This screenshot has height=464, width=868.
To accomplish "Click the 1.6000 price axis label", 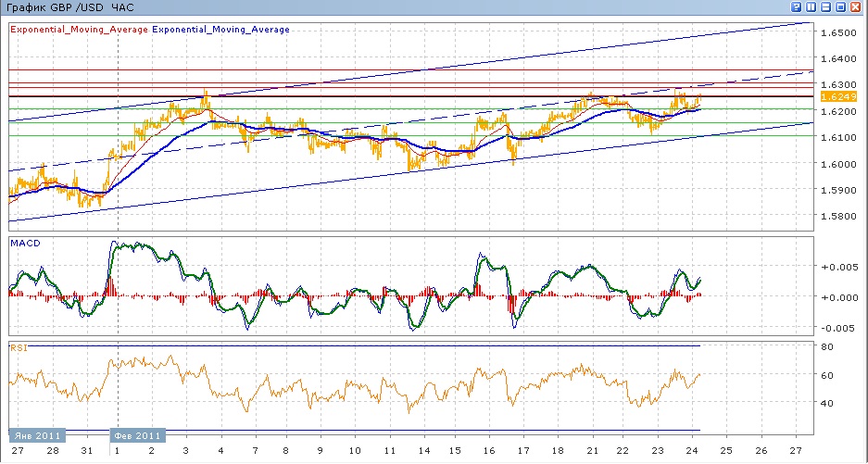I will [837, 164].
